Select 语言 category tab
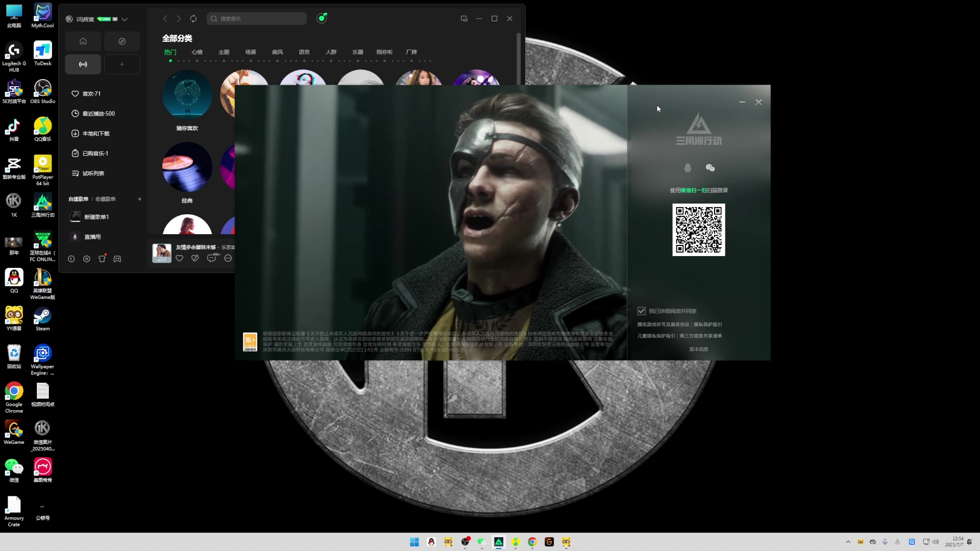The width and height of the screenshot is (980, 551). coord(304,52)
